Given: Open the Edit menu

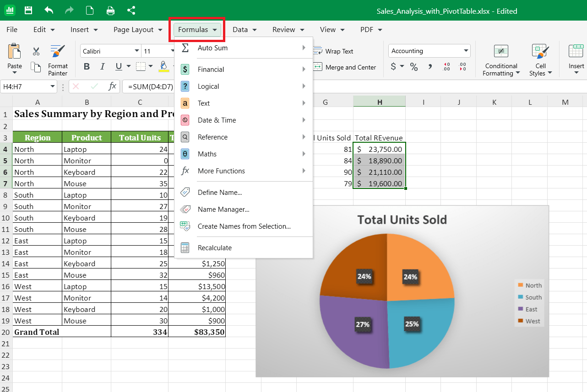Looking at the screenshot, I should 44,29.
